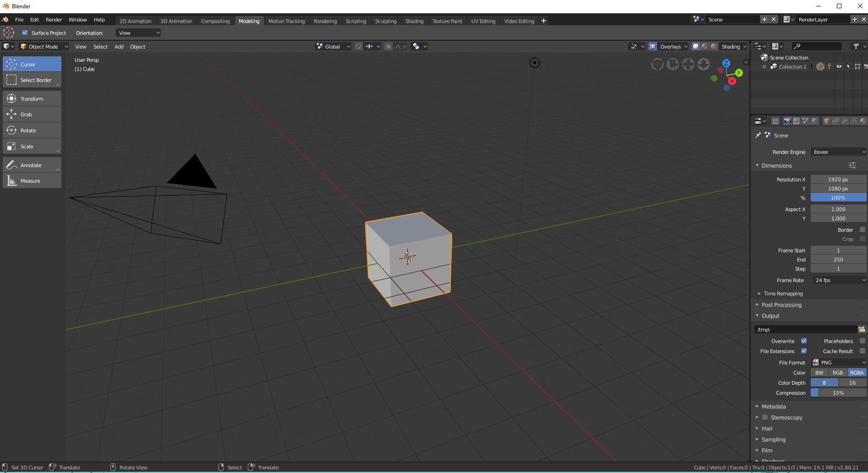Enable the Border checkbox
Image resolution: width=868 pixels, height=473 pixels.
(x=863, y=229)
